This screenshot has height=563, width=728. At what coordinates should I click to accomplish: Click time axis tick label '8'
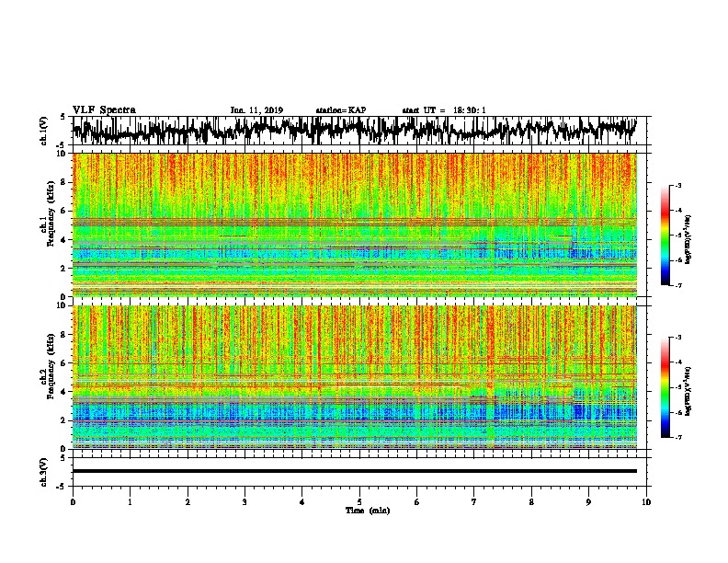(x=531, y=502)
